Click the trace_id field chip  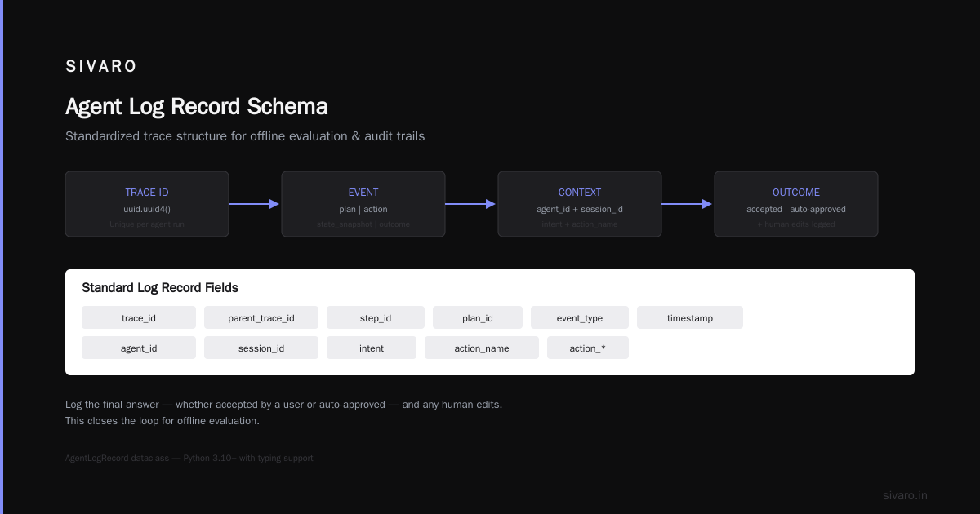(x=139, y=317)
